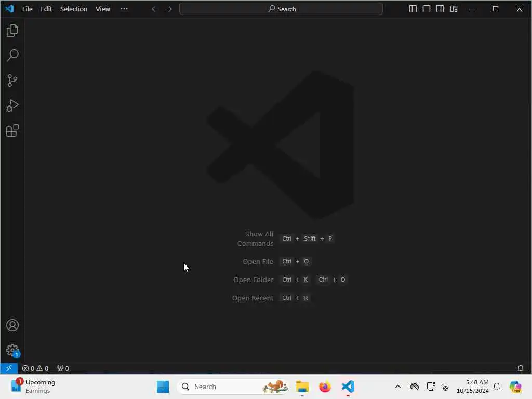
Task: Open the Copilot preview icon
Action: pos(516,387)
